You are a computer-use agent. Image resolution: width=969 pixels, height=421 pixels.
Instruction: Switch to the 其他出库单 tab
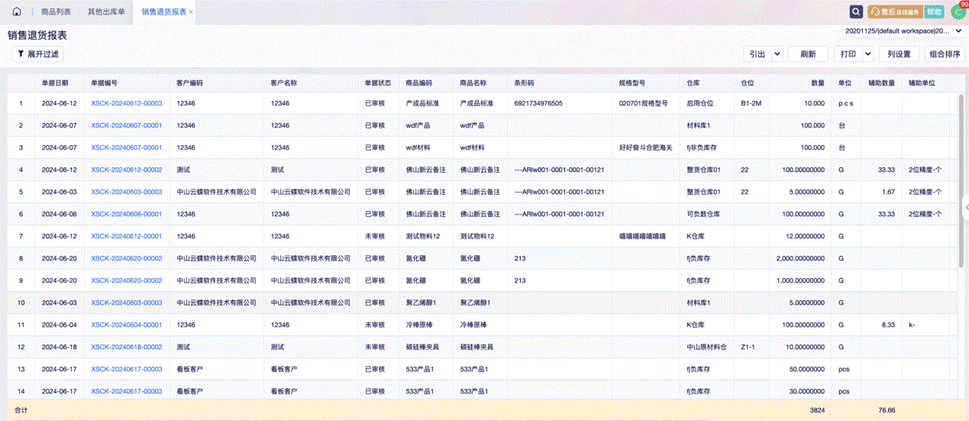(x=106, y=12)
